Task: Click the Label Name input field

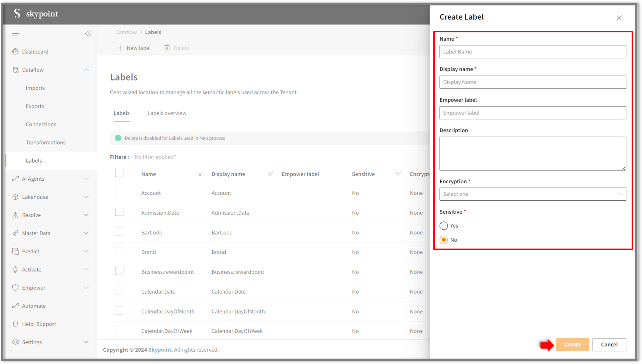Action: tap(533, 51)
